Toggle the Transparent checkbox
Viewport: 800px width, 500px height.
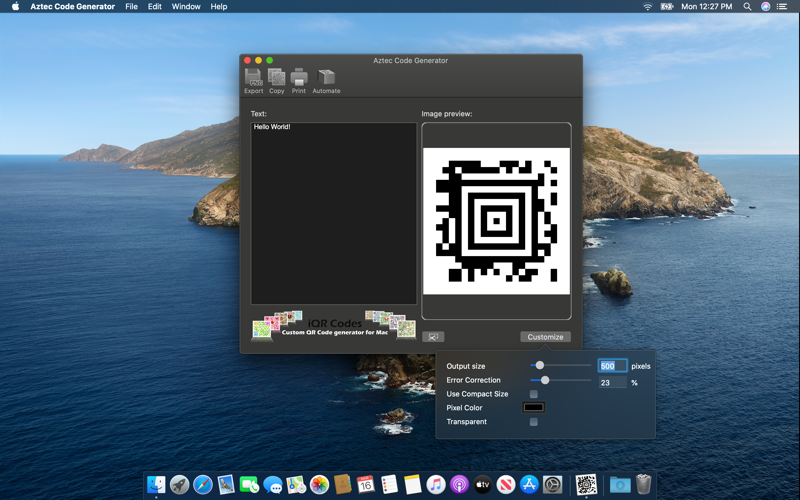coord(534,422)
